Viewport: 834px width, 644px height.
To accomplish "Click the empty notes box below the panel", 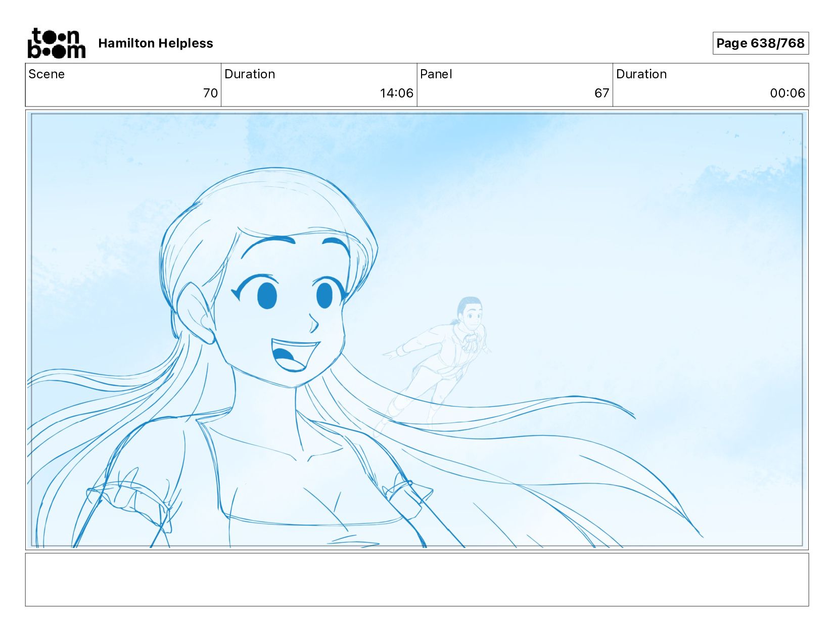I will pyautogui.click(x=416, y=579).
